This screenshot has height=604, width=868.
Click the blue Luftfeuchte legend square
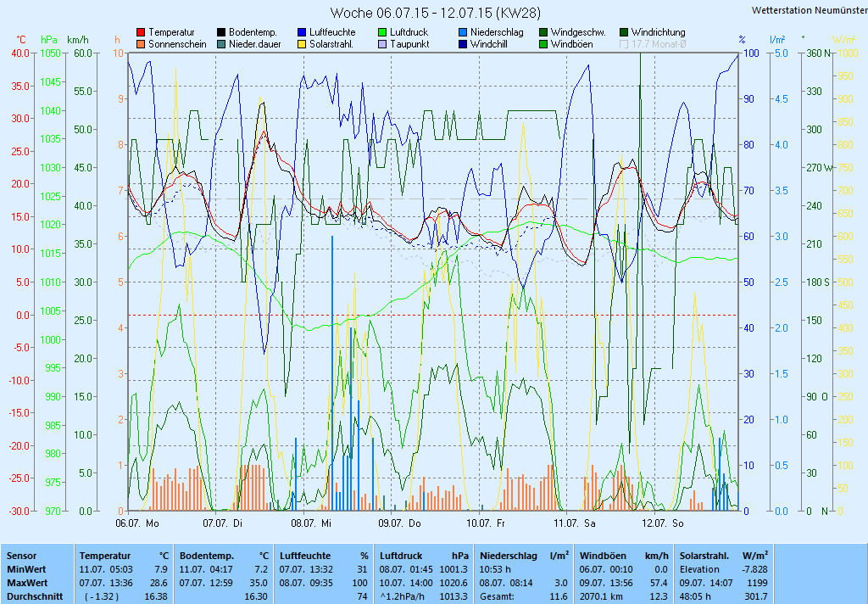click(302, 32)
